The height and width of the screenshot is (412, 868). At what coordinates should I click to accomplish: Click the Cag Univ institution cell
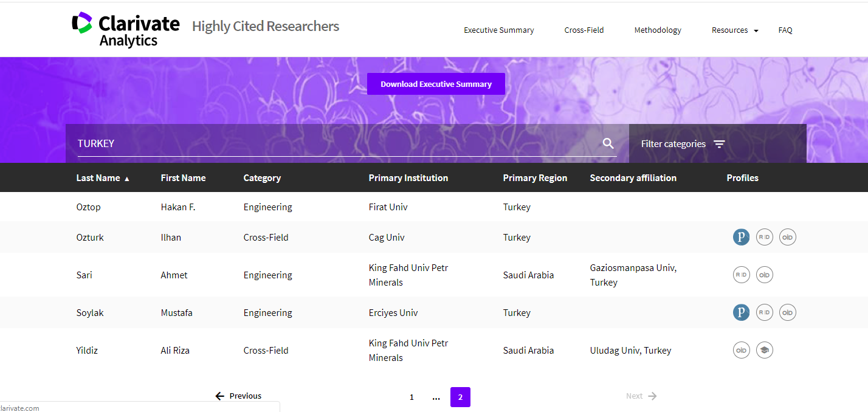pos(387,237)
